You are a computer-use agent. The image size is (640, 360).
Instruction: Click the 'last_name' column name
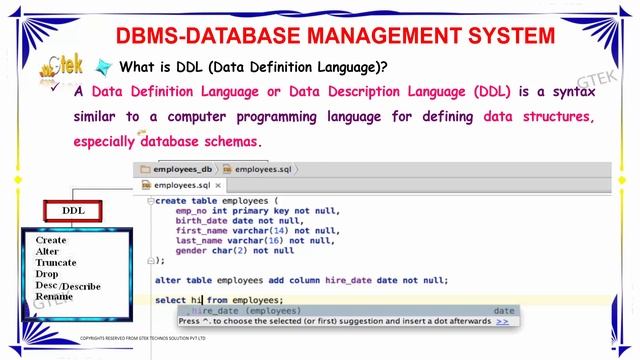[x=199, y=241]
